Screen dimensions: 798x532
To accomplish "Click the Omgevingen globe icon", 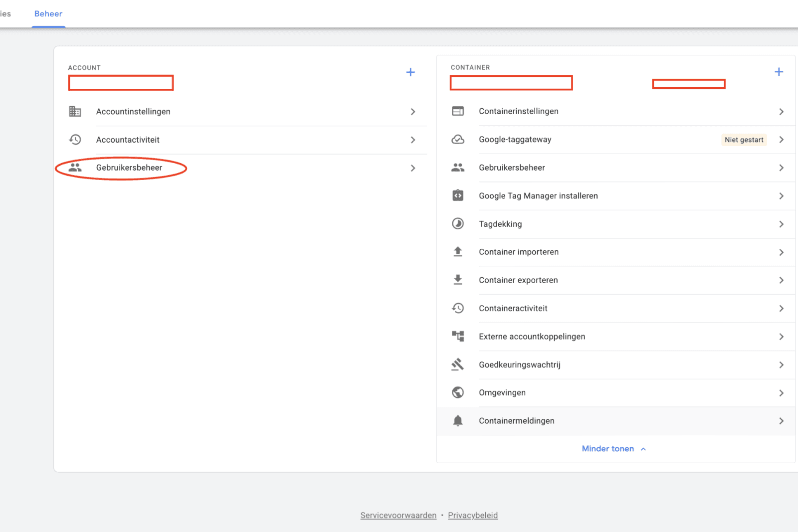I will click(x=458, y=392).
